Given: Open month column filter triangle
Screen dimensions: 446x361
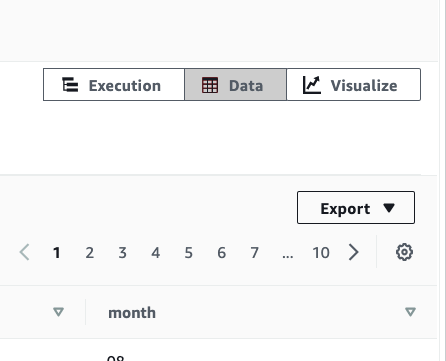Looking at the screenshot, I should (x=410, y=312).
